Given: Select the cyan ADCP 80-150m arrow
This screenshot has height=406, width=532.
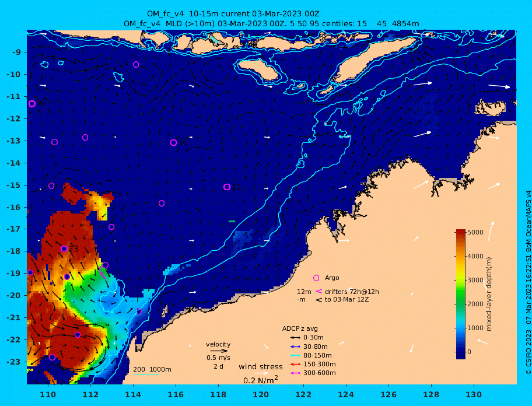Looking at the screenshot, I should coord(295,355).
